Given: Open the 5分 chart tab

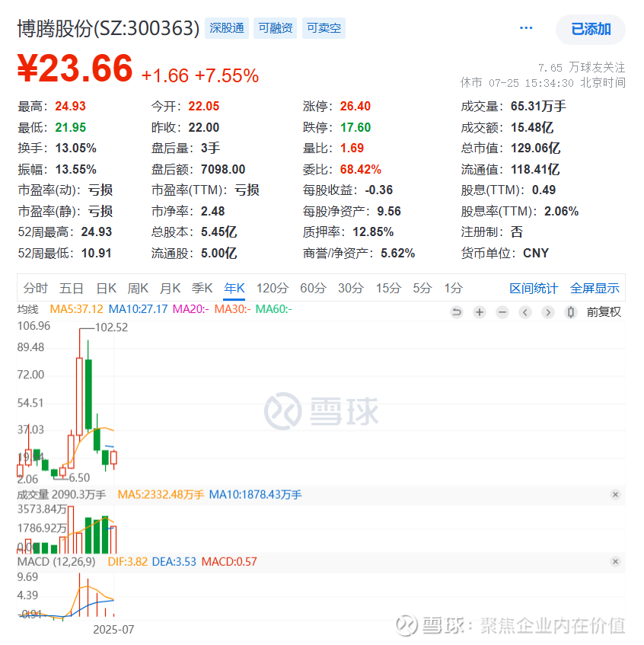Looking at the screenshot, I should click(422, 288).
